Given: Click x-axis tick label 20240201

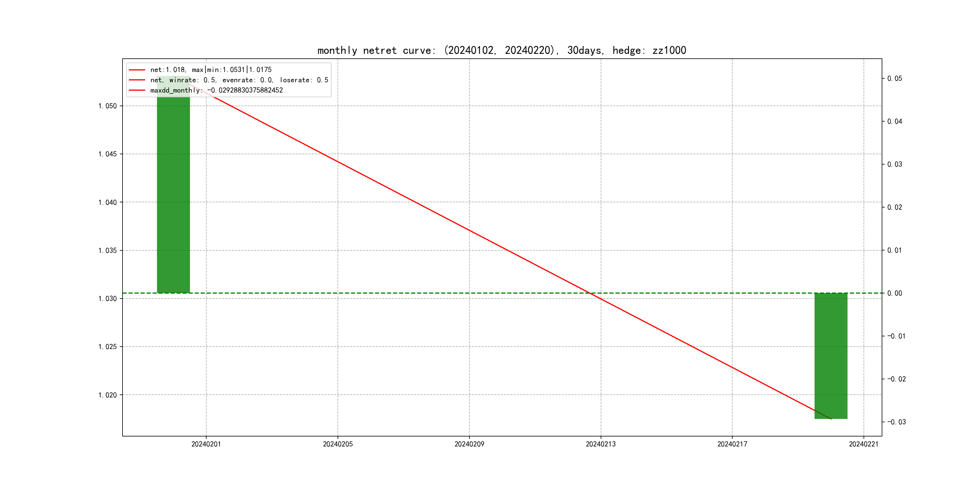Looking at the screenshot, I should click(206, 444).
